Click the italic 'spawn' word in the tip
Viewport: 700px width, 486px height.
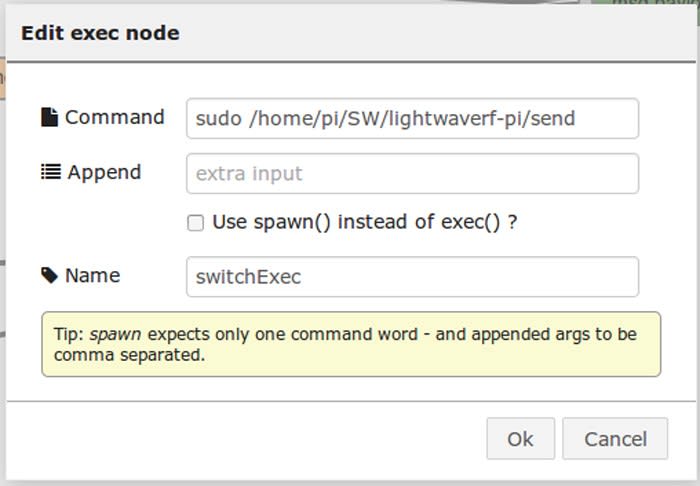[116, 334]
